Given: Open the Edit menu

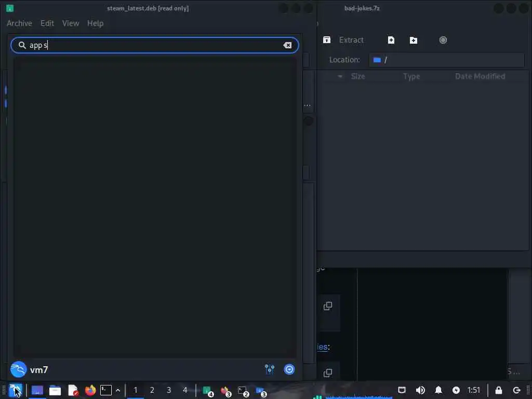Looking at the screenshot, I should (47, 23).
